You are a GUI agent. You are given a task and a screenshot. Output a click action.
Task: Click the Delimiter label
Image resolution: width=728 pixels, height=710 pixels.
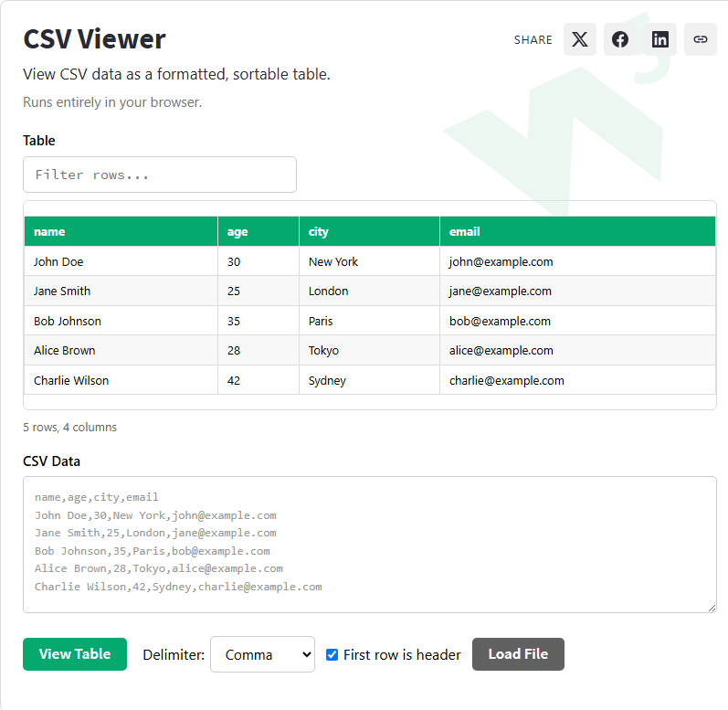pos(174,655)
